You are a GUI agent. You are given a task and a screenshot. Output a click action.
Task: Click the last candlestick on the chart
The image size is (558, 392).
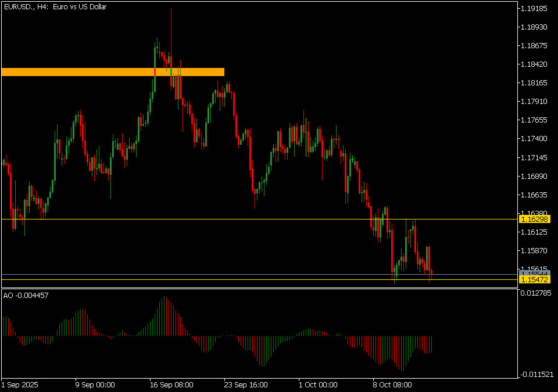[x=431, y=276]
